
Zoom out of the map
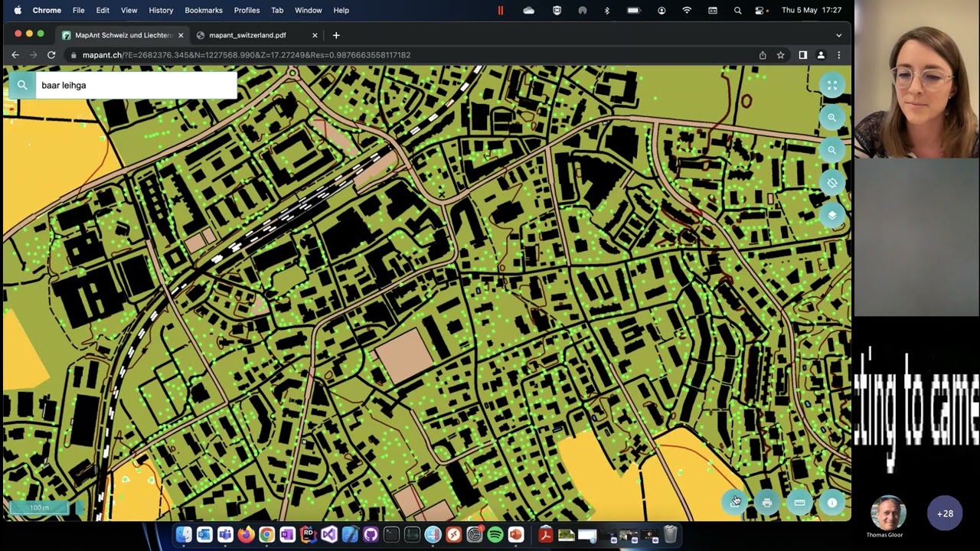[832, 150]
